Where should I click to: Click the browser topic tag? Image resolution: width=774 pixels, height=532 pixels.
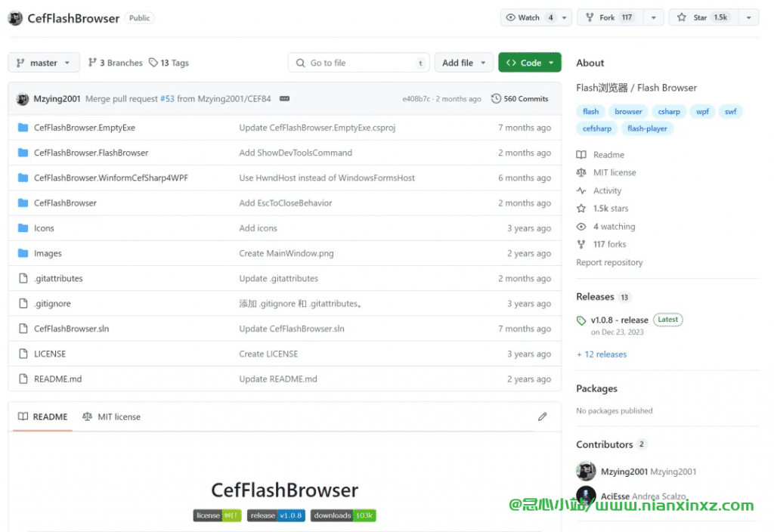(628, 112)
